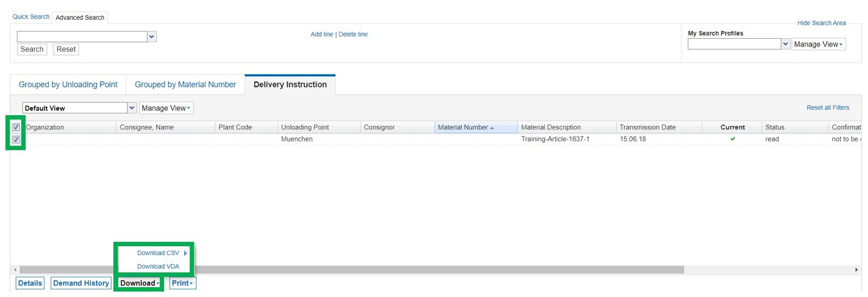
Task: Open the Print dropdown button
Action: coord(183,283)
